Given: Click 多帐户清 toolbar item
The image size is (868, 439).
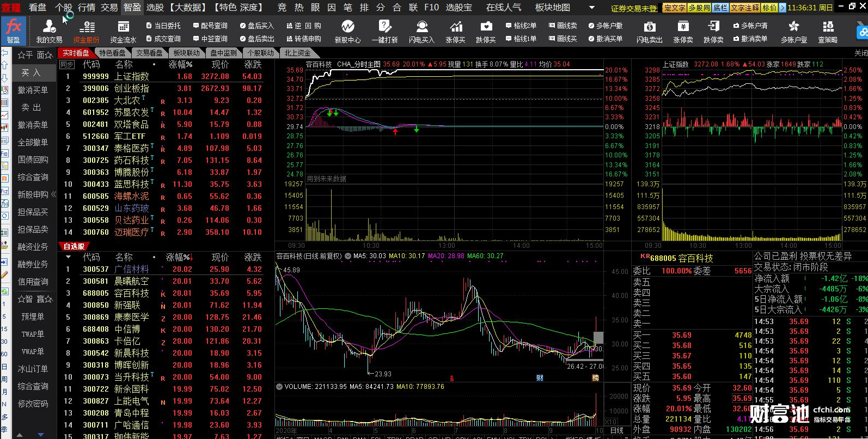Looking at the screenshot, I should tap(750, 26).
